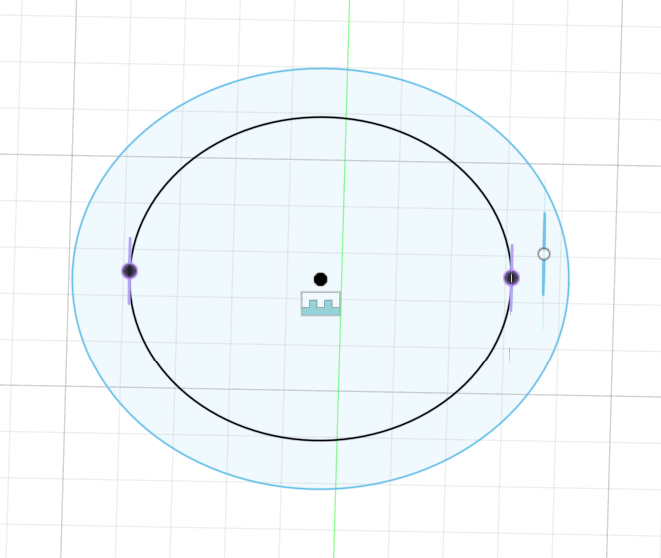
Task: Click the bottommost point of inner black ellipse
Action: tap(320, 440)
